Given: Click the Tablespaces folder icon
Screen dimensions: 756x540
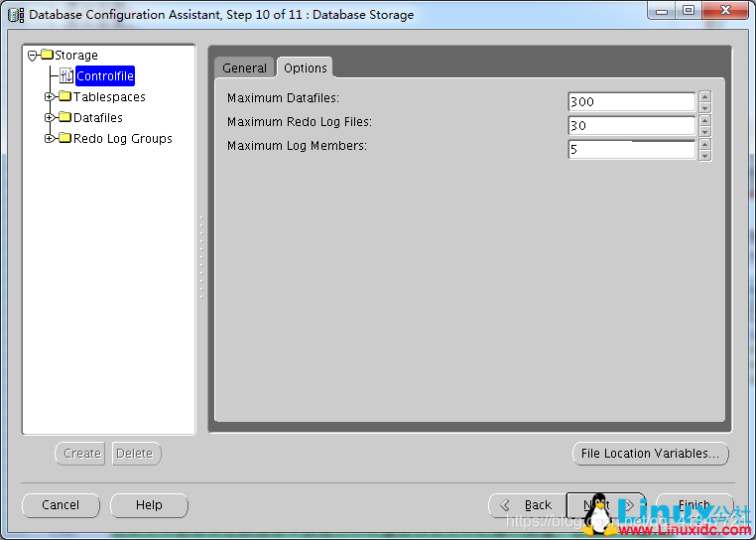Looking at the screenshot, I should click(65, 96).
